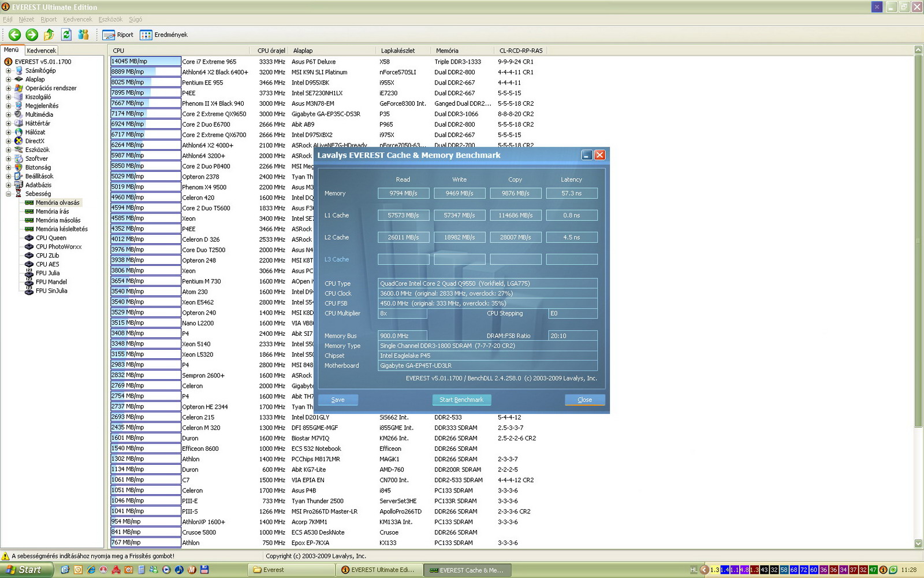Click the Alaplap motherboard icon in tree

(x=18, y=79)
